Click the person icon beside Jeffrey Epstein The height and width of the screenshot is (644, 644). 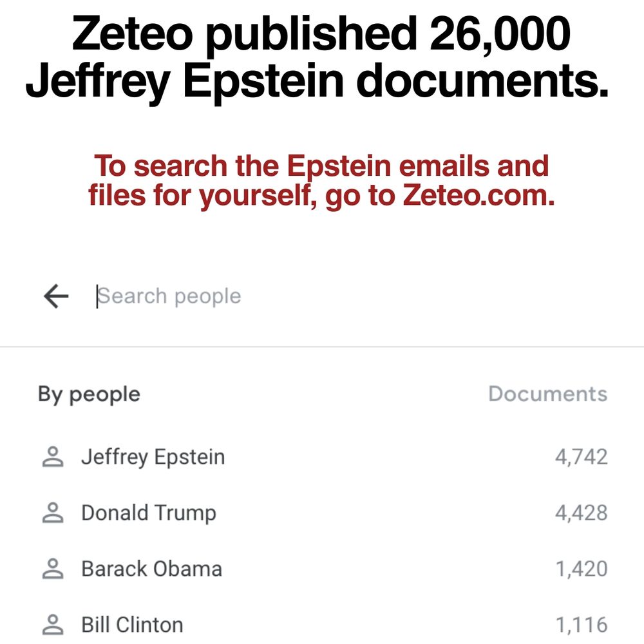pos(53,457)
